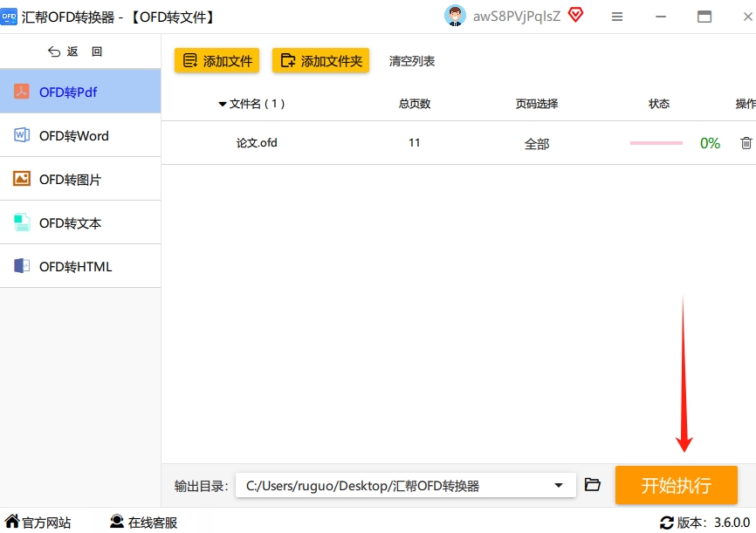Select OFD转Pdf in the sidebar
Viewport: 756px width, 533px height.
pos(80,92)
